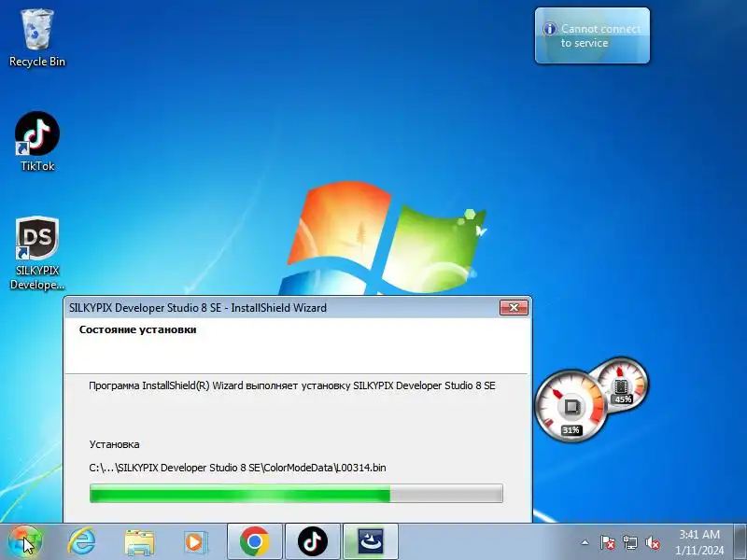Open the clock showing 3:41 AM
This screenshot has width=747, height=560.
pyautogui.click(x=699, y=542)
